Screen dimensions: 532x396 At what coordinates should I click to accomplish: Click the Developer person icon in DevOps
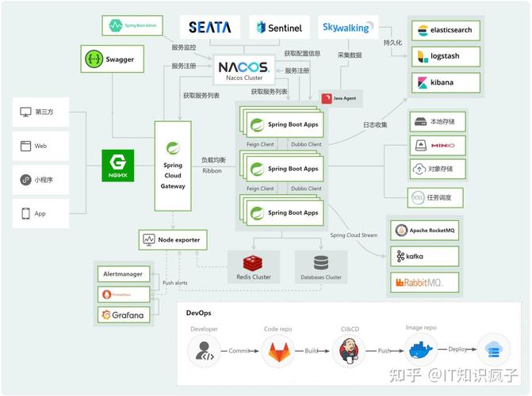(205, 351)
